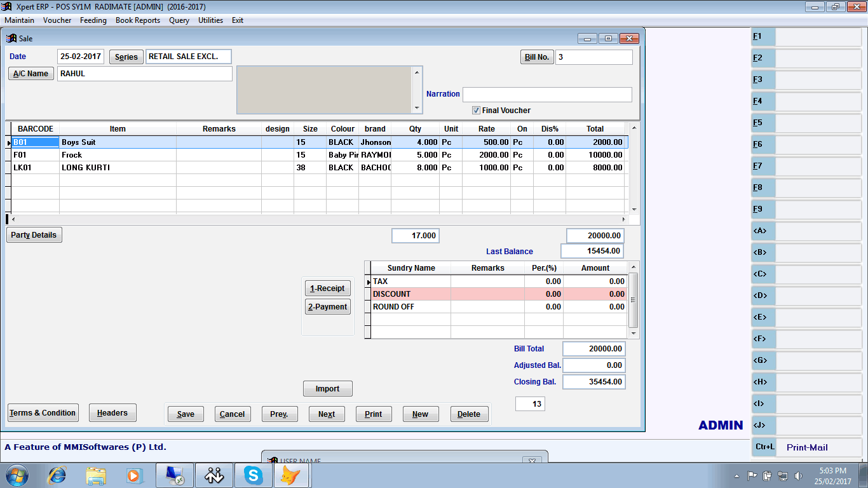868x488 pixels.
Task: Open Internet Explorer from the taskbar
Action: click(x=57, y=475)
